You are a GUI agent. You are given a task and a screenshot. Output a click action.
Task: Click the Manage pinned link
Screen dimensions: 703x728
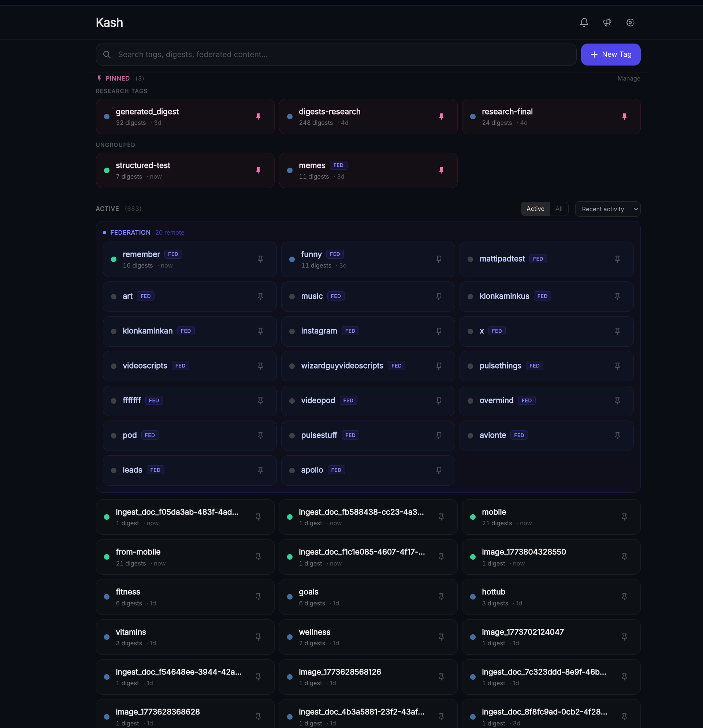coord(628,78)
